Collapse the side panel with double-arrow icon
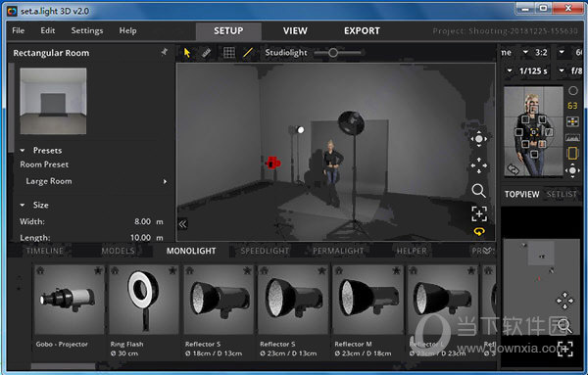Screen dimensions: 588x375 pyautogui.click(x=182, y=224)
